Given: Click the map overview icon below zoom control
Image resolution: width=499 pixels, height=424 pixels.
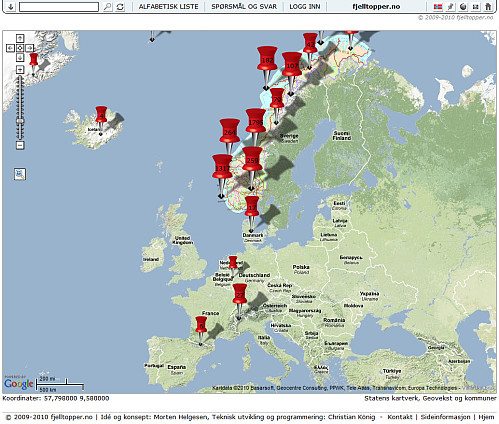Looking at the screenshot, I should pyautogui.click(x=20, y=174).
